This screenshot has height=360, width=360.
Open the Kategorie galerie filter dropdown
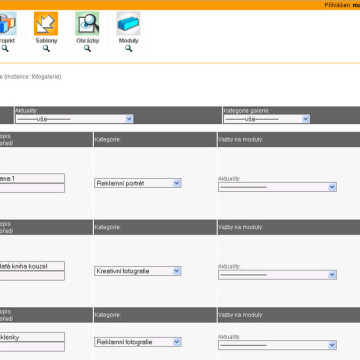point(267,119)
